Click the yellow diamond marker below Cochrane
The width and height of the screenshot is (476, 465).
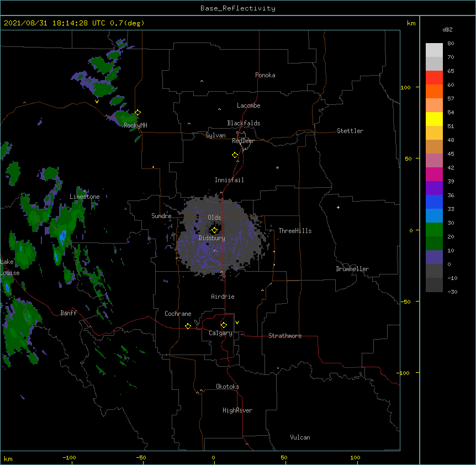(188, 326)
